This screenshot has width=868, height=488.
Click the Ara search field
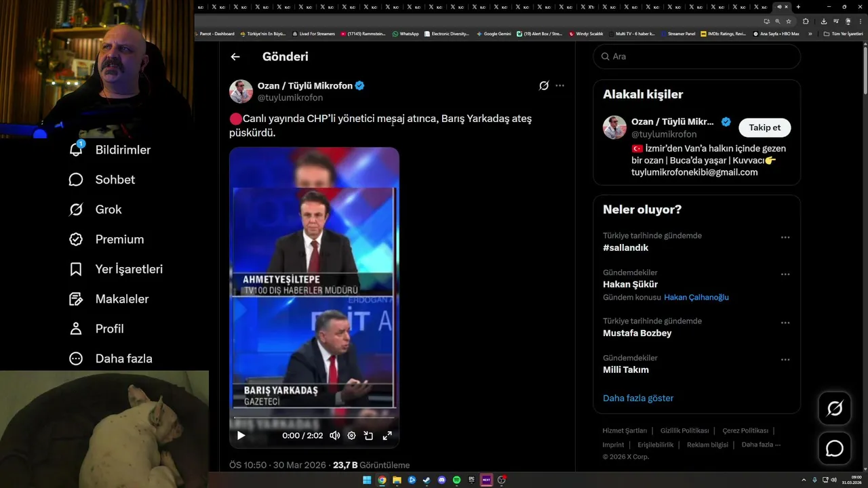tap(697, 56)
